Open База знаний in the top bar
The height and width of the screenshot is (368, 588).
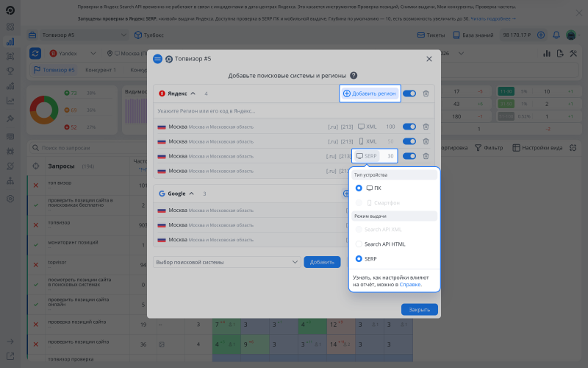(473, 35)
